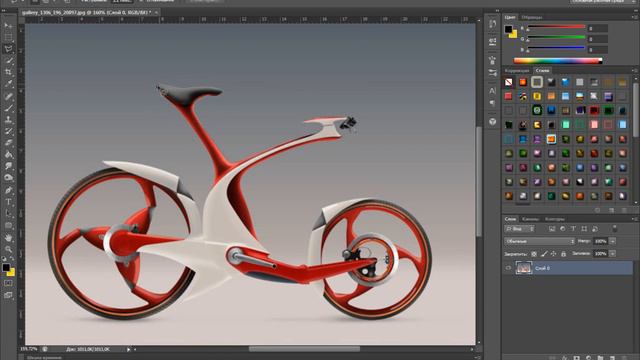This screenshot has height=360, width=640.
Task: Toggle filter for type layers
Action: click(x=573, y=229)
